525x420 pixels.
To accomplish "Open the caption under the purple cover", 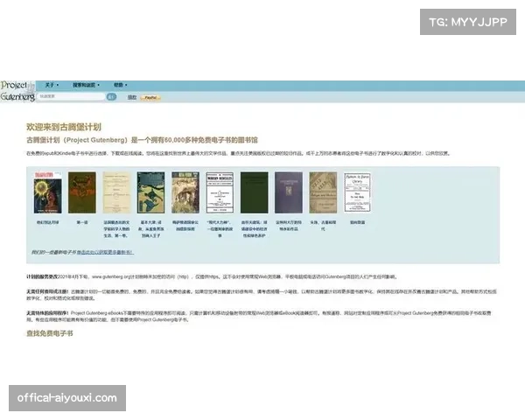I will click(x=289, y=226).
